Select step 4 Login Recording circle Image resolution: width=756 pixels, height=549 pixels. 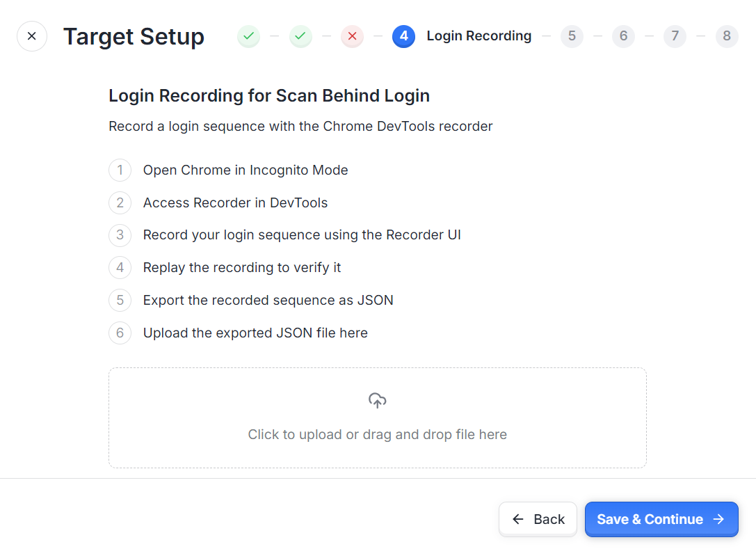tap(404, 36)
